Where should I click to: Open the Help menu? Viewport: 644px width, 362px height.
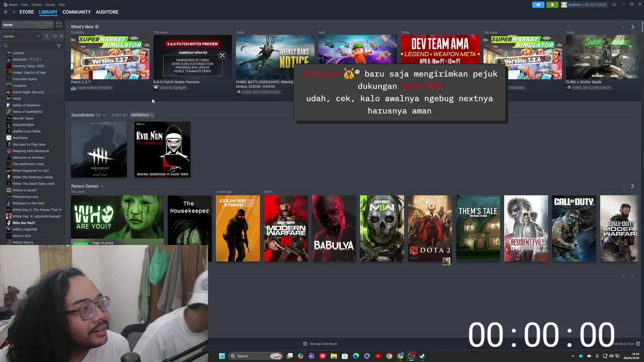pyautogui.click(x=61, y=5)
